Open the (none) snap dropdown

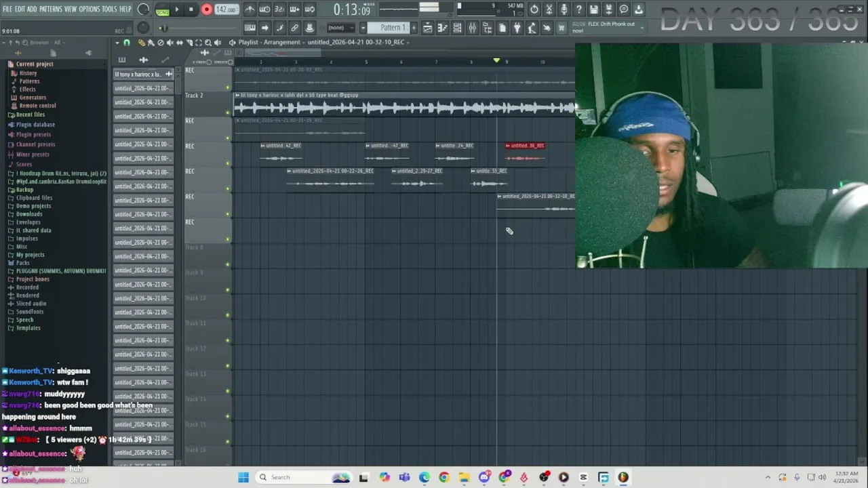[x=342, y=28]
